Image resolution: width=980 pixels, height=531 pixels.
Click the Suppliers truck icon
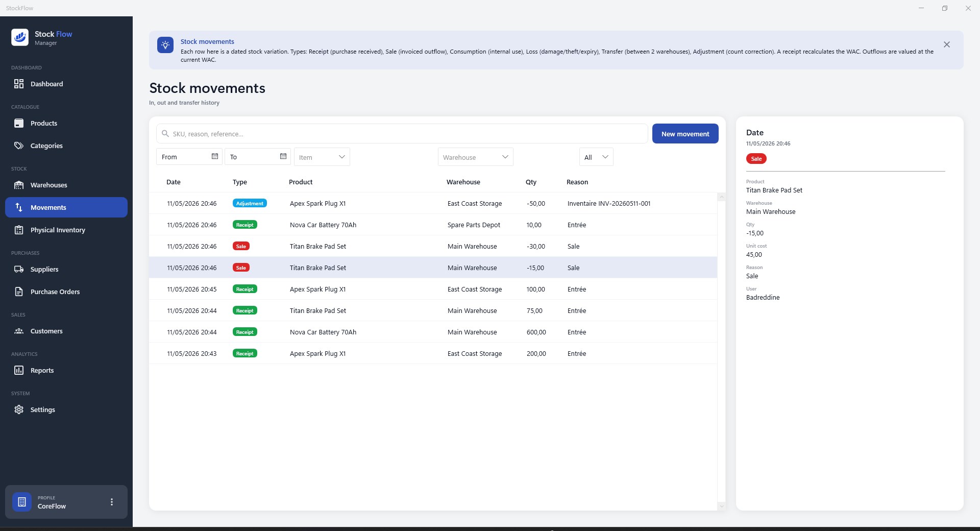click(19, 269)
